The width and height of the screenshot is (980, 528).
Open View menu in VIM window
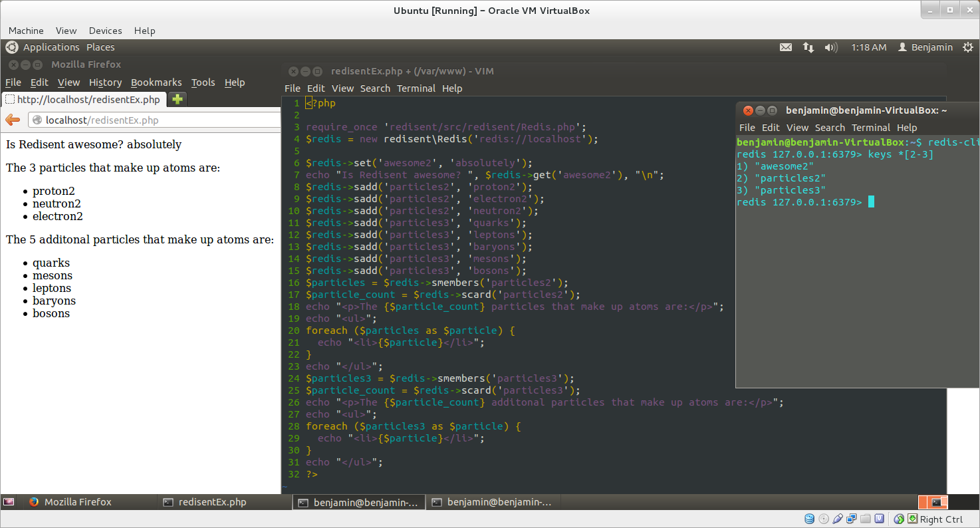(x=342, y=88)
